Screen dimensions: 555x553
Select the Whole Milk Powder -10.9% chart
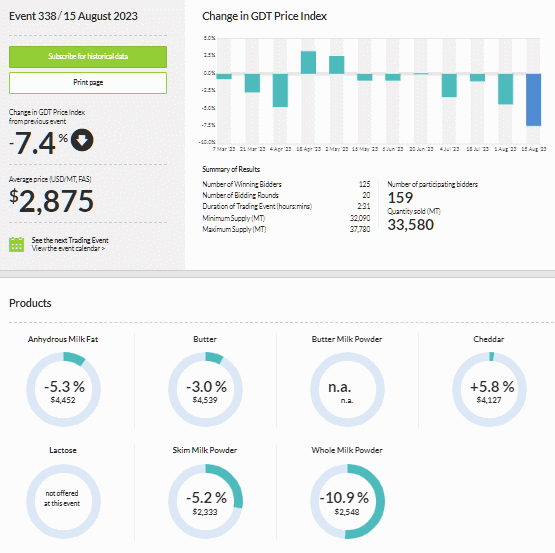[x=347, y=501]
